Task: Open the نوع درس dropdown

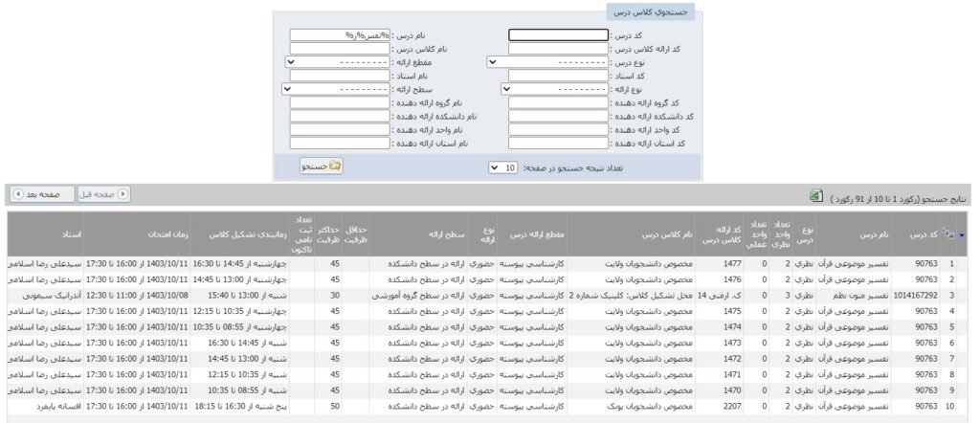Action: 547,62
